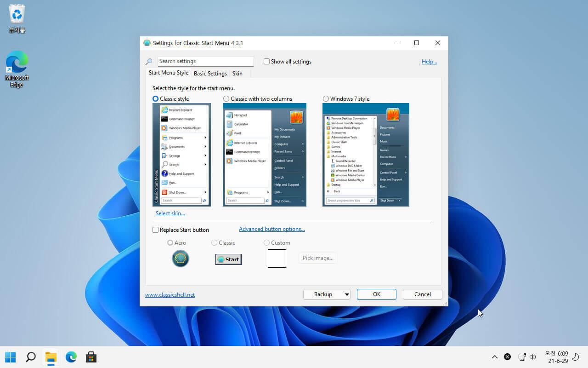Select the Windows 7 style radio button
The width and height of the screenshot is (588, 368).
326,99
